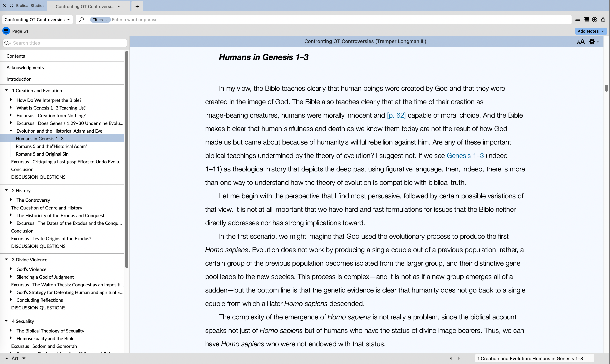
Task: Expand the Art panel with up triangle
Action: coord(7,358)
